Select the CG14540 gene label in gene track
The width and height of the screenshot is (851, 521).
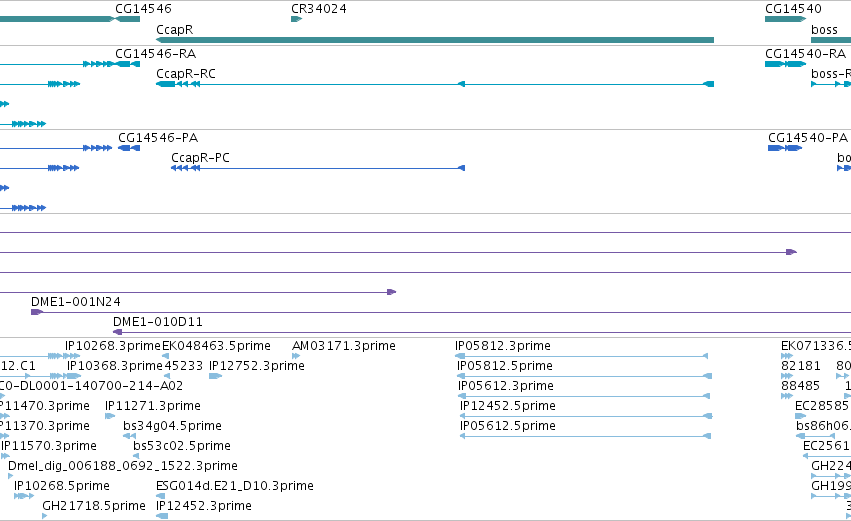tap(793, 9)
